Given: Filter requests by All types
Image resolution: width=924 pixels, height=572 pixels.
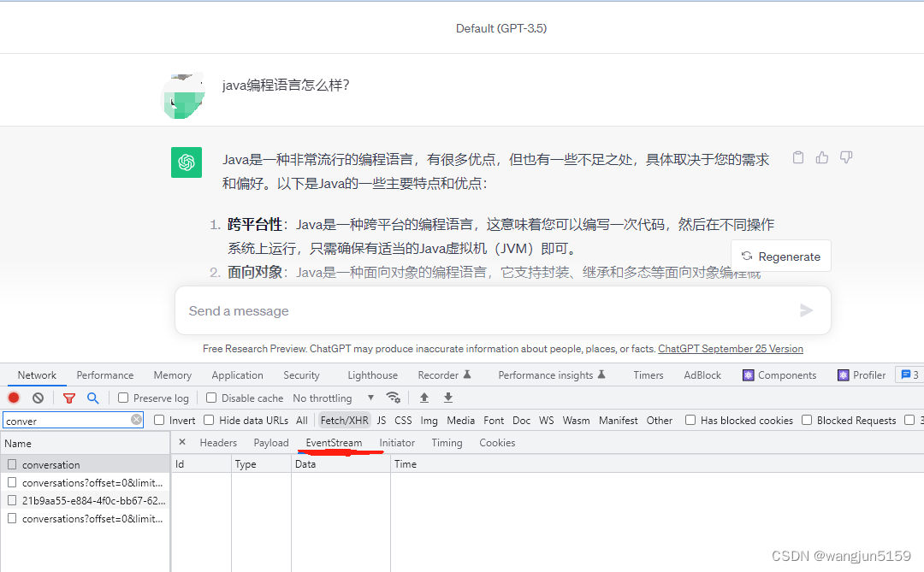Looking at the screenshot, I should point(302,420).
